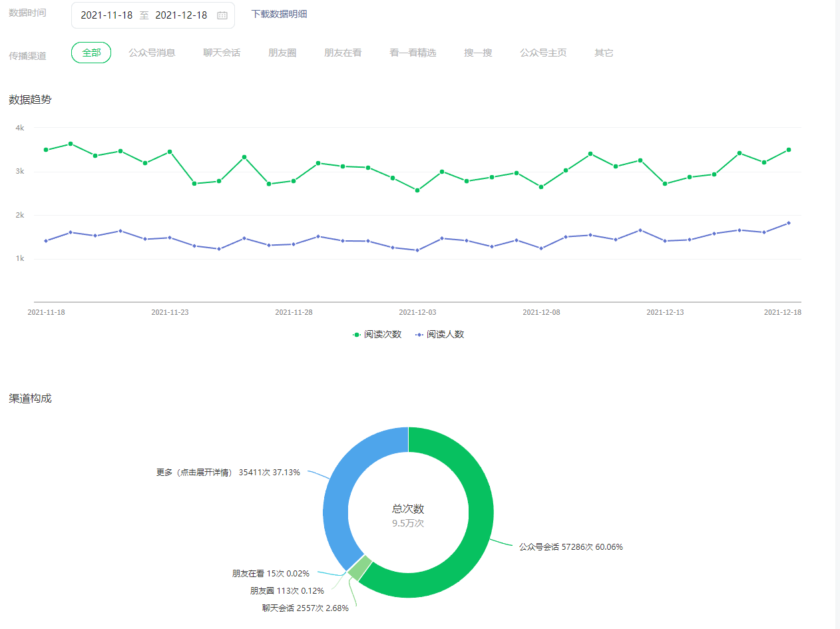Select the 搜一搜 channel filter

pyautogui.click(x=478, y=53)
